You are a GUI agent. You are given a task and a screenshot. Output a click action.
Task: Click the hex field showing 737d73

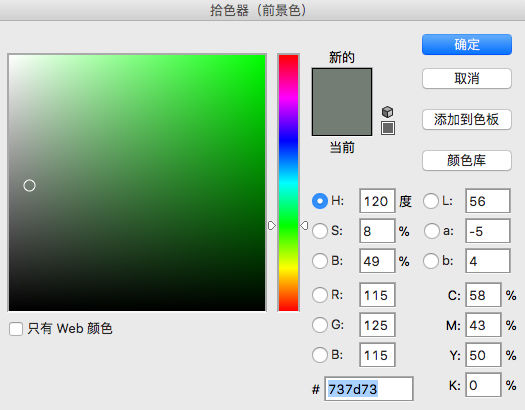[x=369, y=389]
